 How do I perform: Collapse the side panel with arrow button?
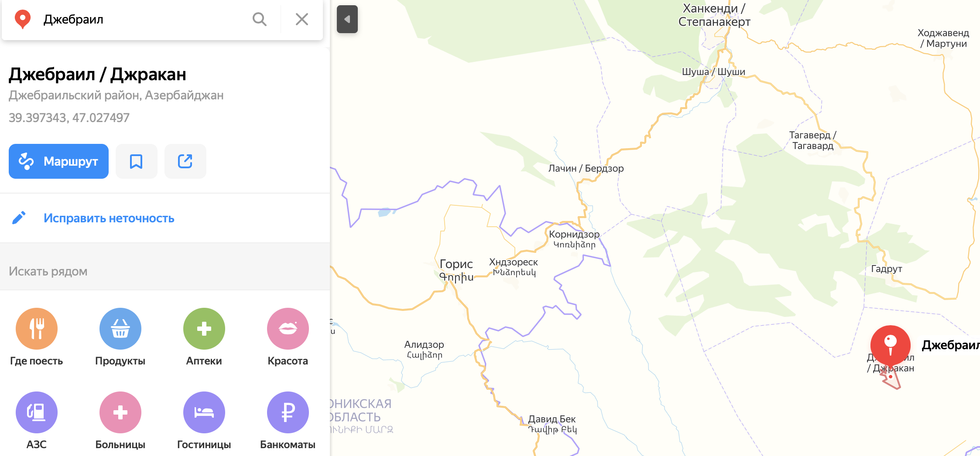point(347,19)
